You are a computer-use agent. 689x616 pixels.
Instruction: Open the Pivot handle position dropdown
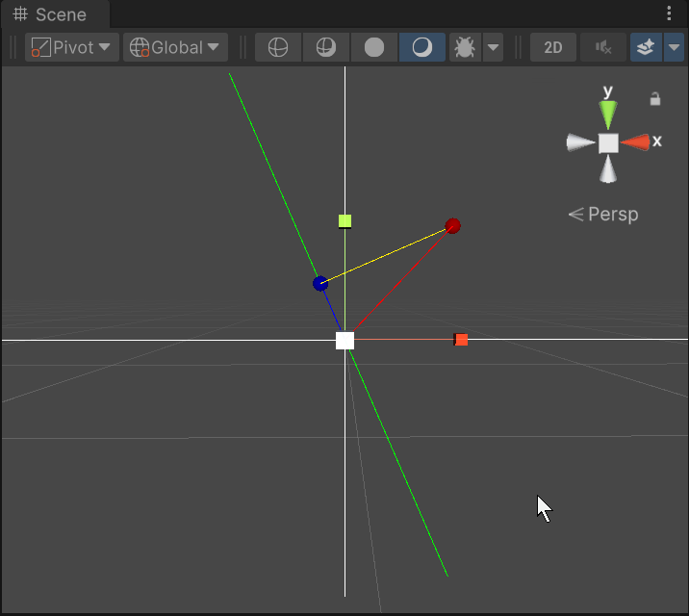tap(71, 47)
